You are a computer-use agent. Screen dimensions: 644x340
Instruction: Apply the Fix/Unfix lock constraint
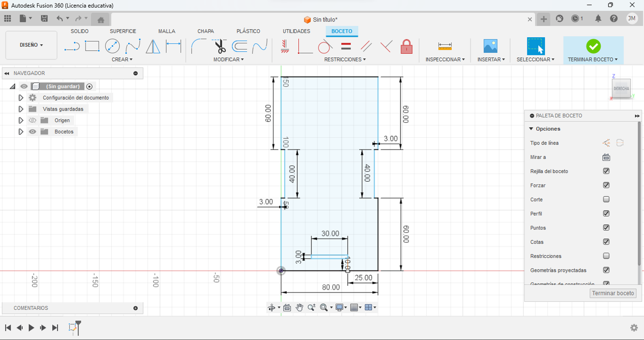pyautogui.click(x=407, y=47)
